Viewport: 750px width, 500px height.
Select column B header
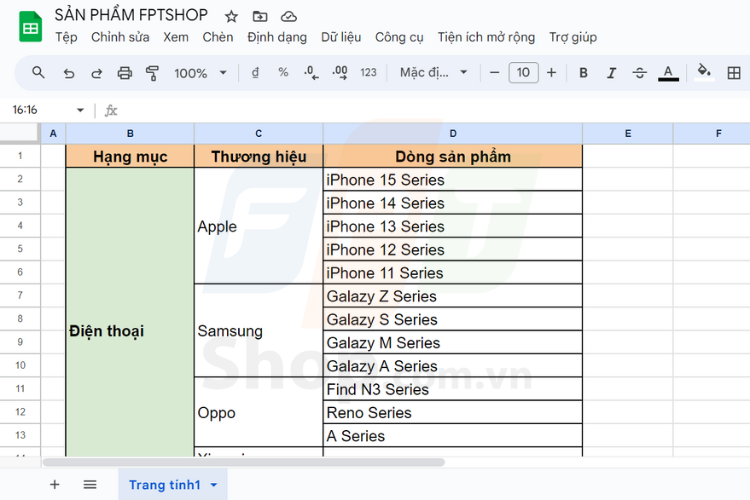[130, 133]
